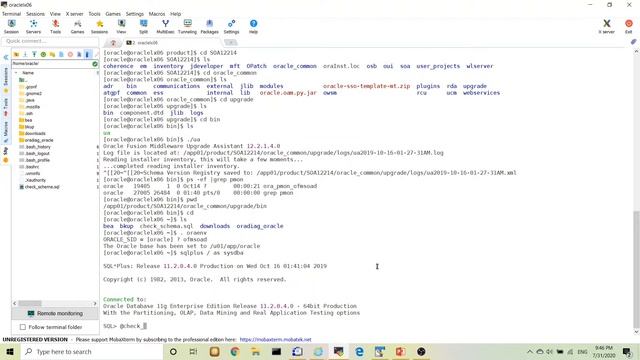
Task: Activate the MultiExec toolbar icon
Action: [165, 26]
